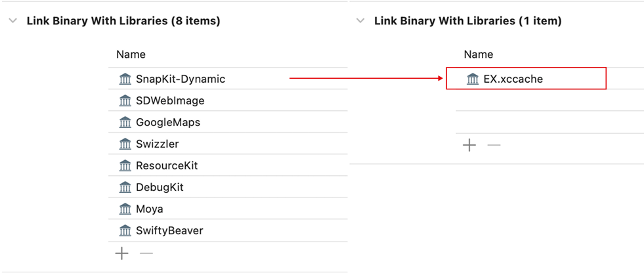Select the SwiftyBeaver row text
The height and width of the screenshot is (273, 644).
(x=169, y=231)
